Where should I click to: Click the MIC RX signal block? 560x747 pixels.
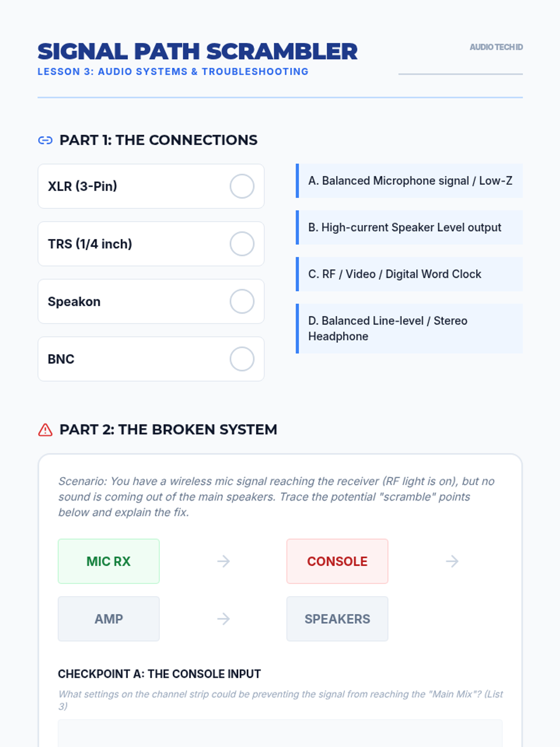tap(109, 561)
